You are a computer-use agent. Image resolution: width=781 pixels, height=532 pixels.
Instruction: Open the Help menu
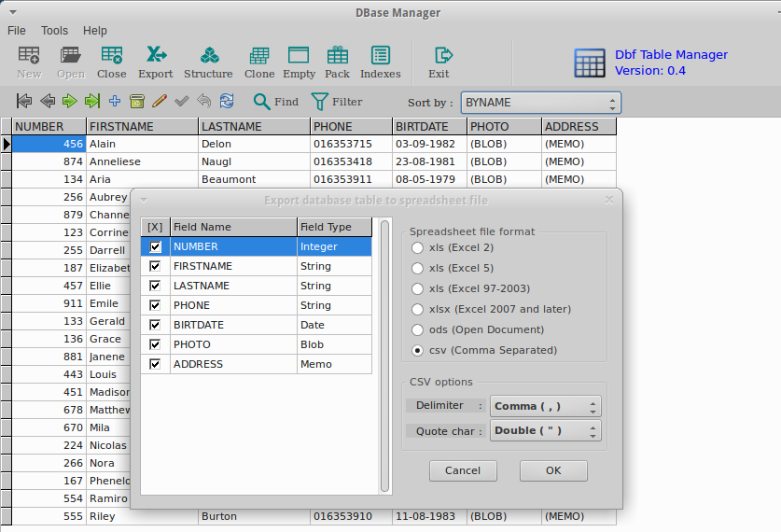click(x=94, y=31)
